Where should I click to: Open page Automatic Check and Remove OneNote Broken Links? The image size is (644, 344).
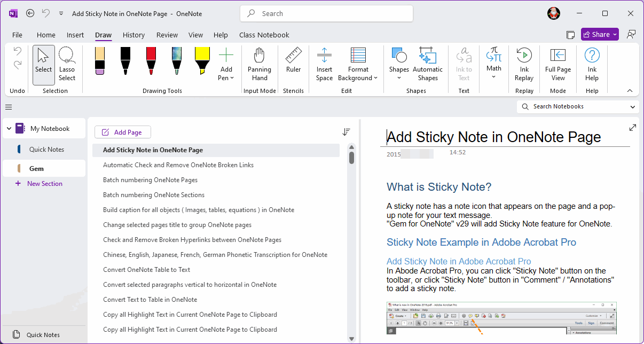click(x=178, y=165)
